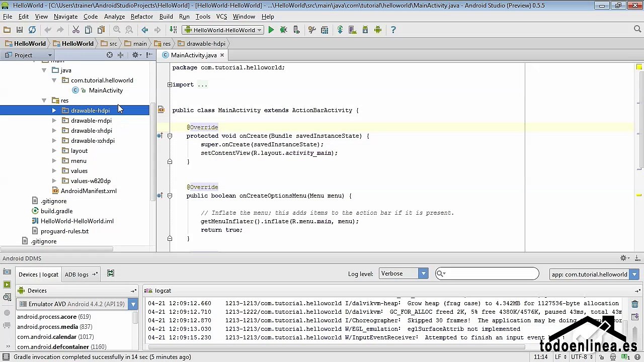Open the Refactor menu
The height and width of the screenshot is (362, 644).
(x=141, y=17)
